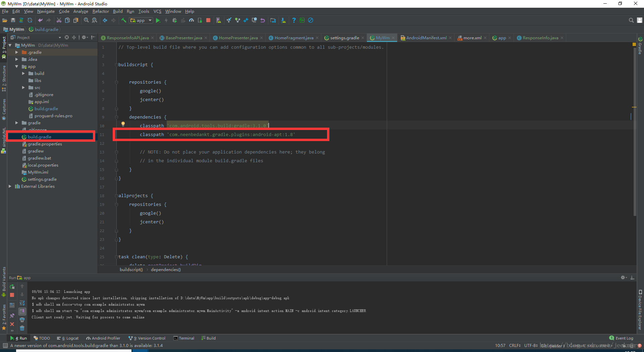Image resolution: width=644 pixels, height=352 pixels.
Task: Toggle the Device File Explorer side panel
Action: 640,310
